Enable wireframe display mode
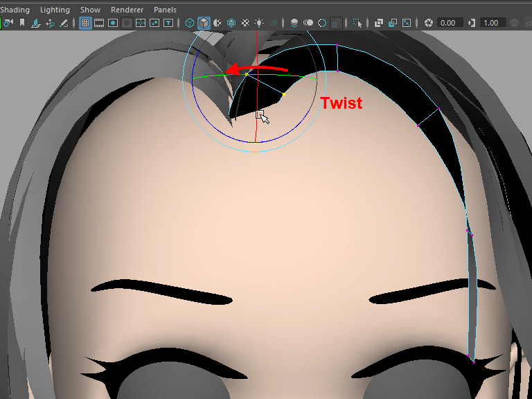532x399 pixels. [x=189, y=23]
